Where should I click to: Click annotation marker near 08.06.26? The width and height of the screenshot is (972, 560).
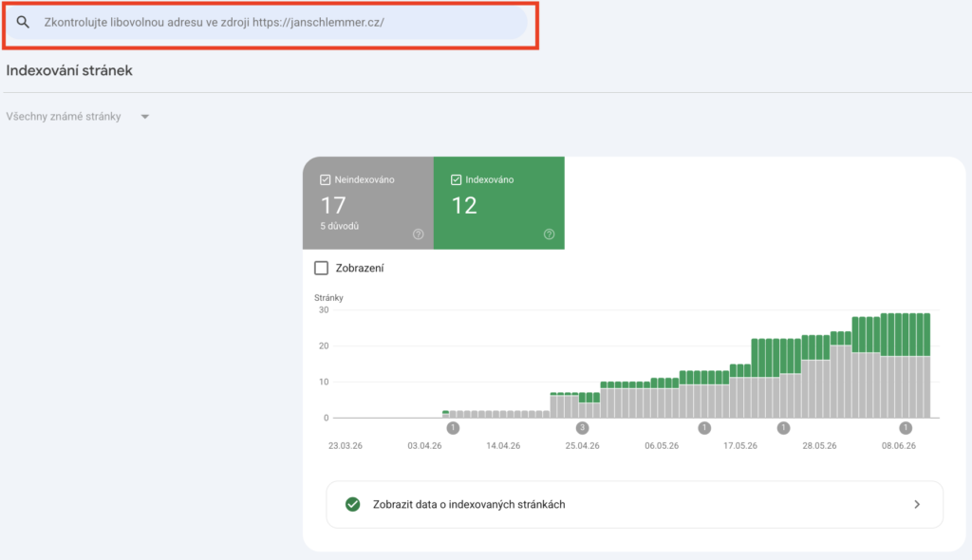click(906, 427)
